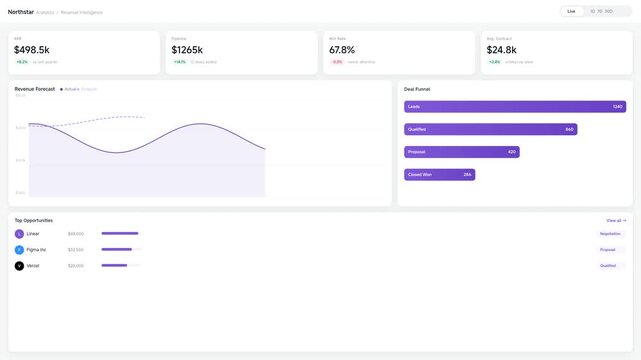Click the Revenue Intelligence breadcrumb text
The image size is (641, 360).
(82, 13)
